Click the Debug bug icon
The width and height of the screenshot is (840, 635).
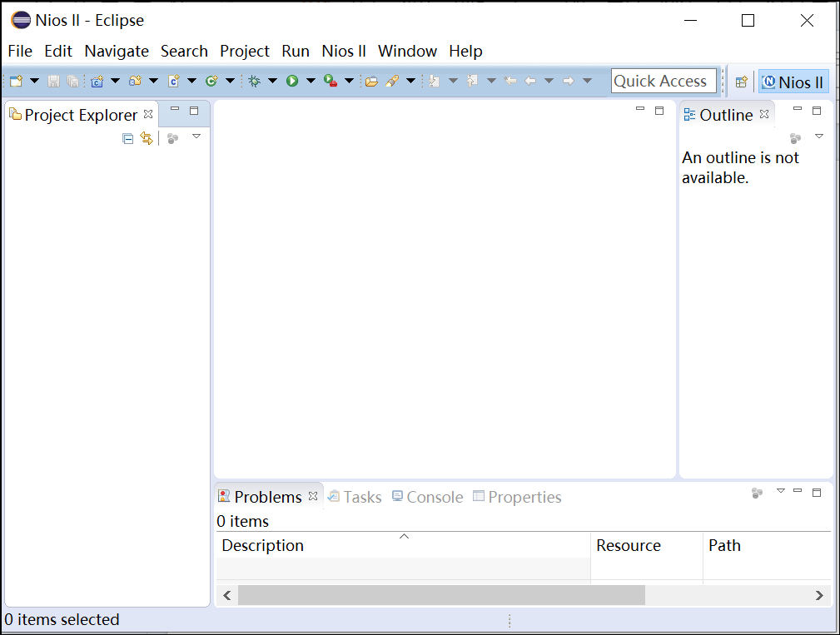point(255,81)
